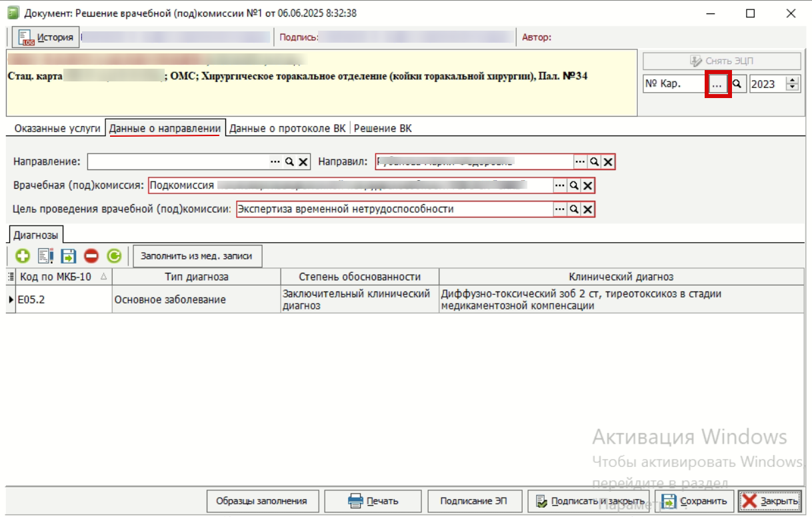This screenshot has width=812, height=517.
Task: Select the Диагнозы tab
Action: click(36, 235)
